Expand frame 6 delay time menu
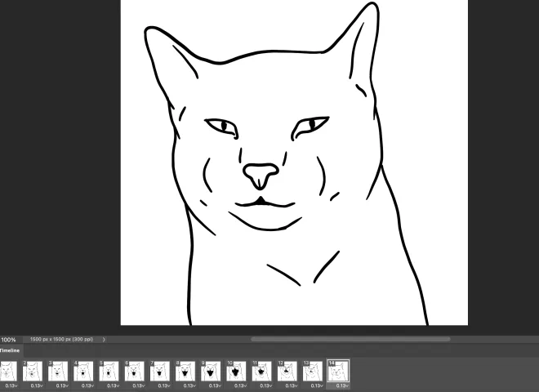 point(136,385)
